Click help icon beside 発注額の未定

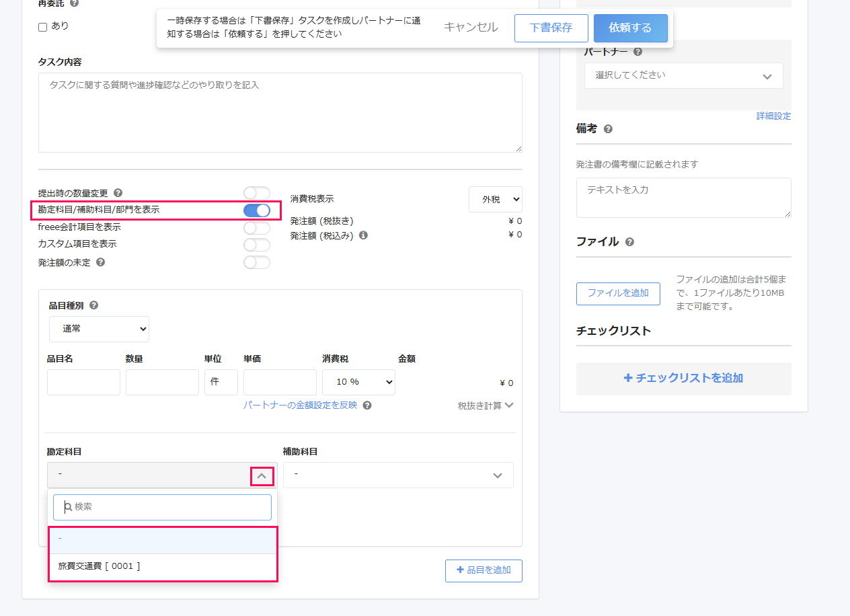click(100, 262)
